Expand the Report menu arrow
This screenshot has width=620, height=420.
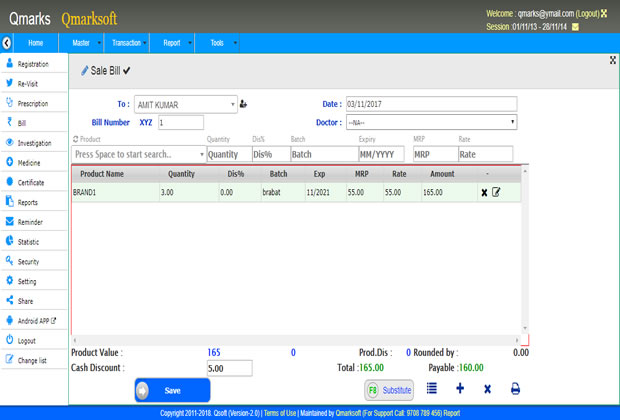pyautogui.click(x=190, y=43)
